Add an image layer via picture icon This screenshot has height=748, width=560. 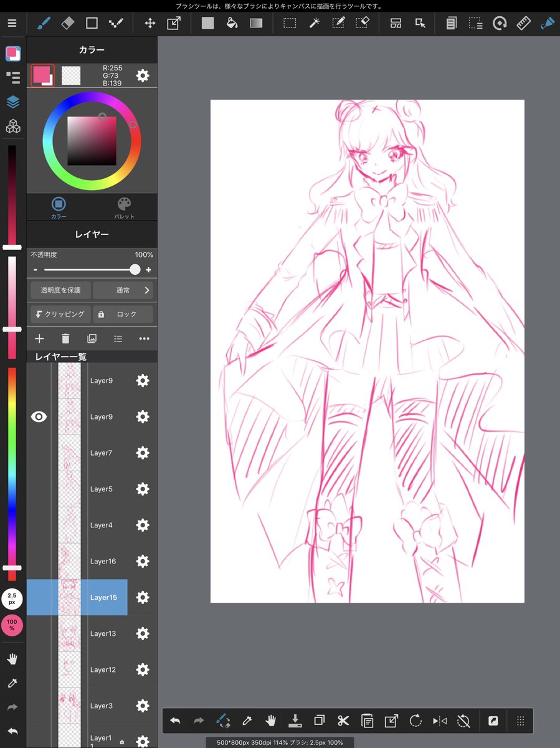[92, 338]
